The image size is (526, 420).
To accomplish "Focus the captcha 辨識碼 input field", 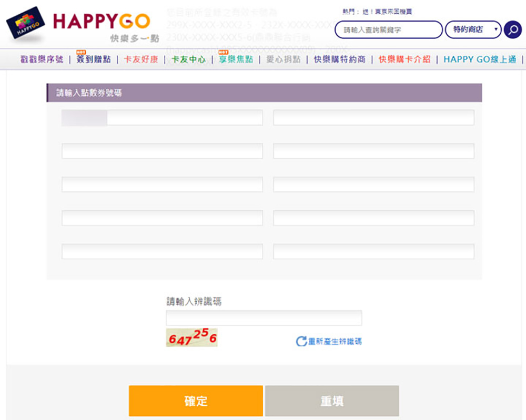I will click(x=264, y=318).
